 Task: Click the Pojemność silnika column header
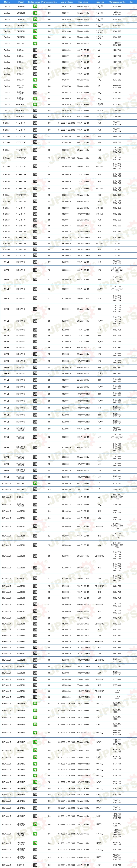tap(49, 2)
